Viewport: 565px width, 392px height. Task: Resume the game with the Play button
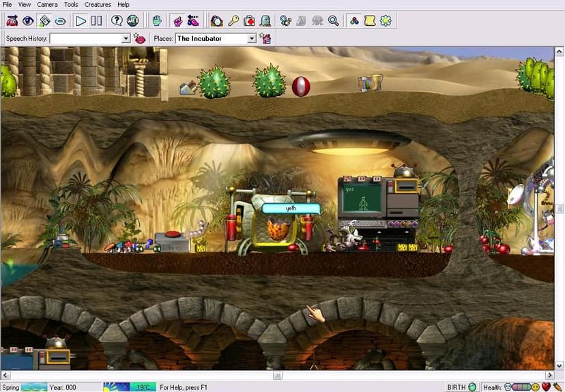tap(81, 21)
